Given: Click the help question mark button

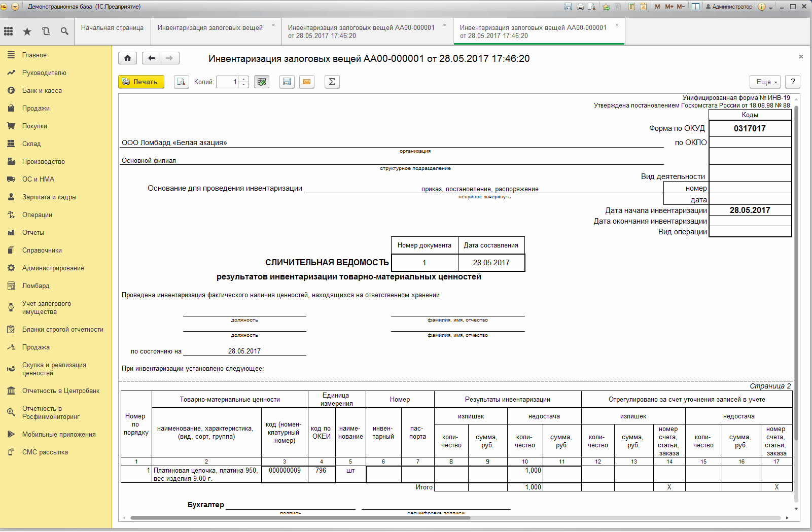Looking at the screenshot, I should 793,82.
